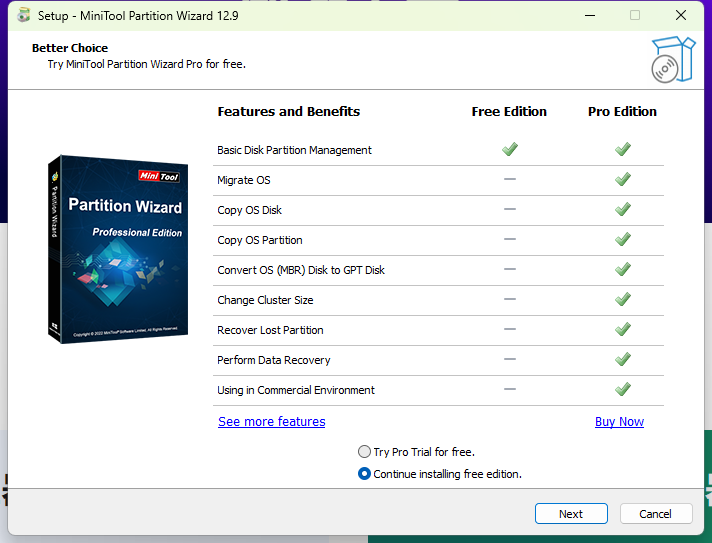Screen dimensions: 712x543
Task: Click Free dash for Using in Commercial Environment
Action: [510, 389]
